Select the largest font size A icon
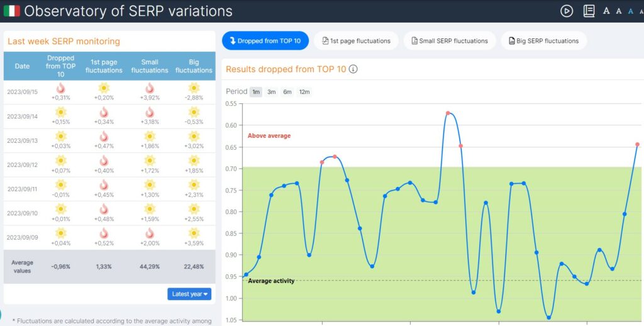The height and width of the screenshot is (326, 644). [x=606, y=11]
